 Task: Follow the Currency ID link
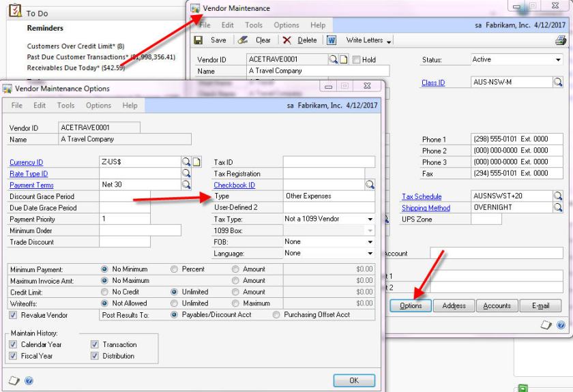point(27,162)
